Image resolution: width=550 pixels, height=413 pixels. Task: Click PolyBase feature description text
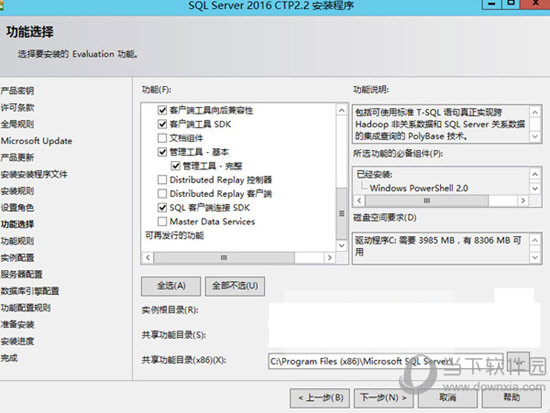click(440, 124)
